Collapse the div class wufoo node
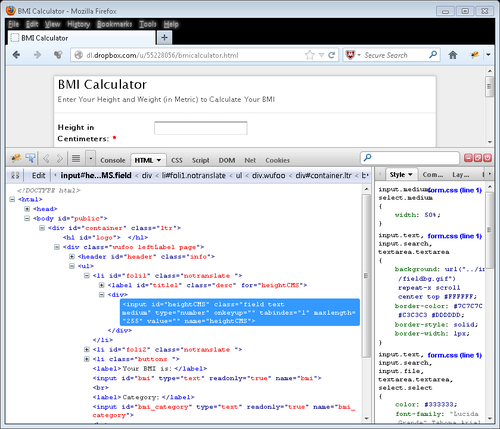The width and height of the screenshot is (500, 429). tap(57, 247)
